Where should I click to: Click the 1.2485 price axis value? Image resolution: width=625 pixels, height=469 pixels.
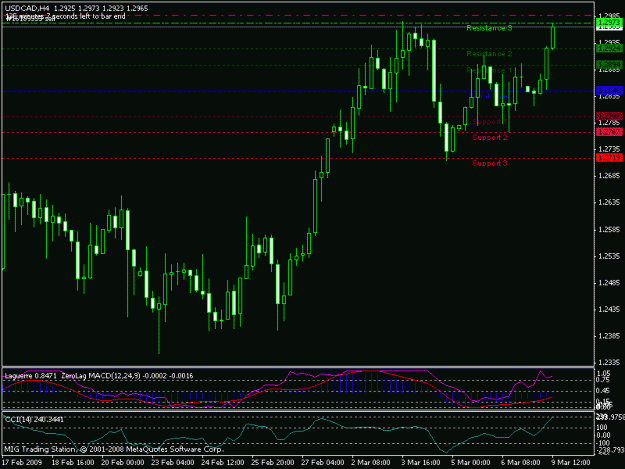[x=609, y=283]
